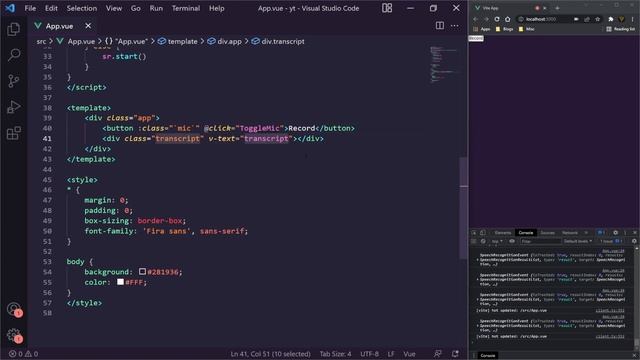Open the Explorer view in the activity bar
The width and height of the screenshot is (640, 360).
pyautogui.click(x=13, y=29)
